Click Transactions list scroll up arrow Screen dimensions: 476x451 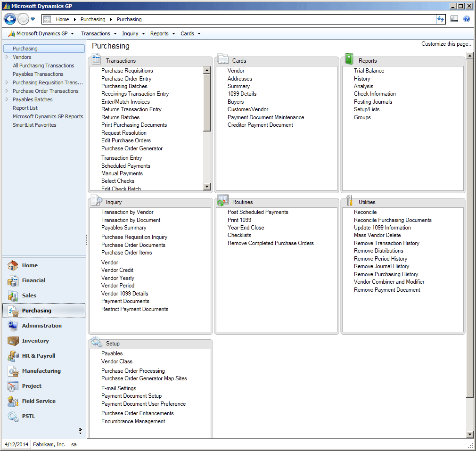(x=207, y=70)
